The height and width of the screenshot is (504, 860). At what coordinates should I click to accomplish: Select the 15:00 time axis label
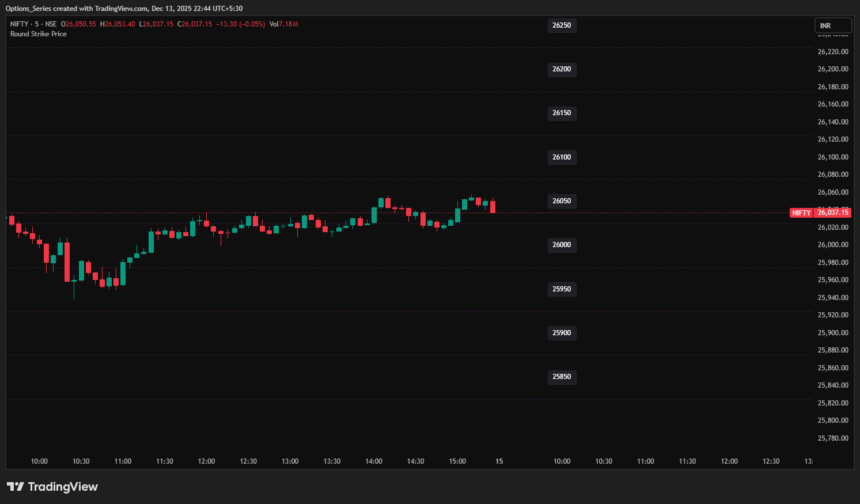[457, 461]
